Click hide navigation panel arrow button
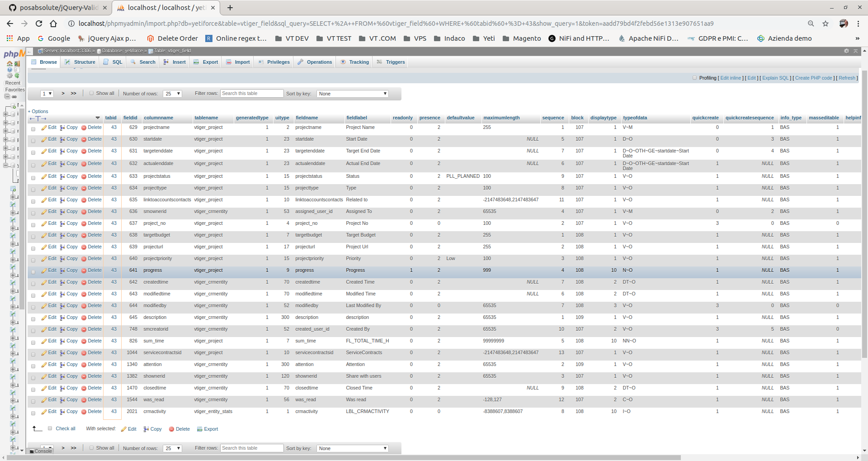This screenshot has height=461, width=868. [x=29, y=51]
